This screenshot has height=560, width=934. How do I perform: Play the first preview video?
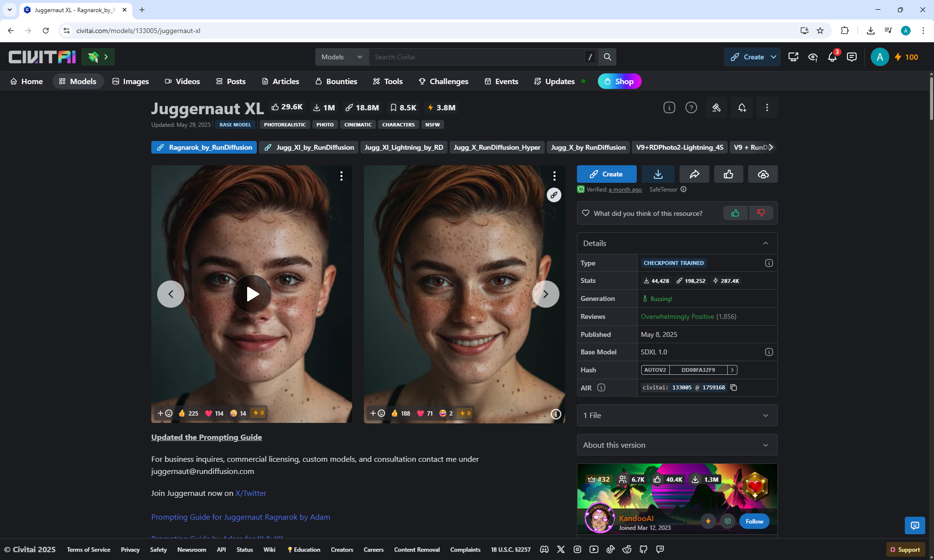[252, 294]
